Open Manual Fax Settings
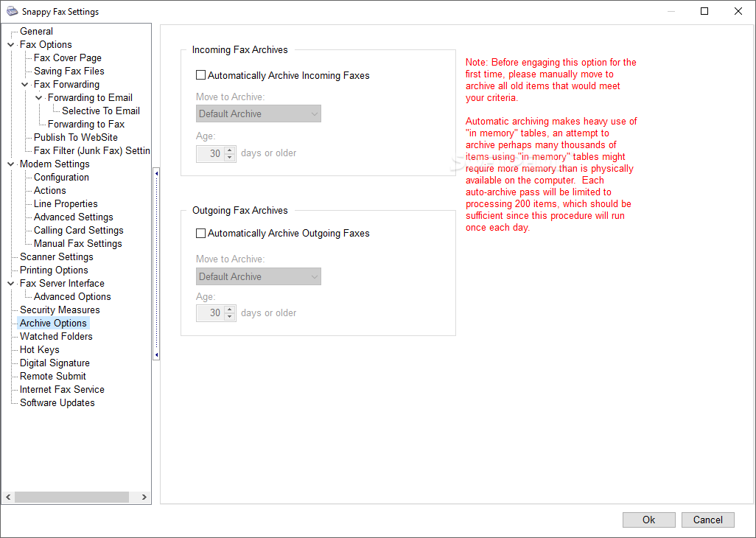 pos(77,243)
